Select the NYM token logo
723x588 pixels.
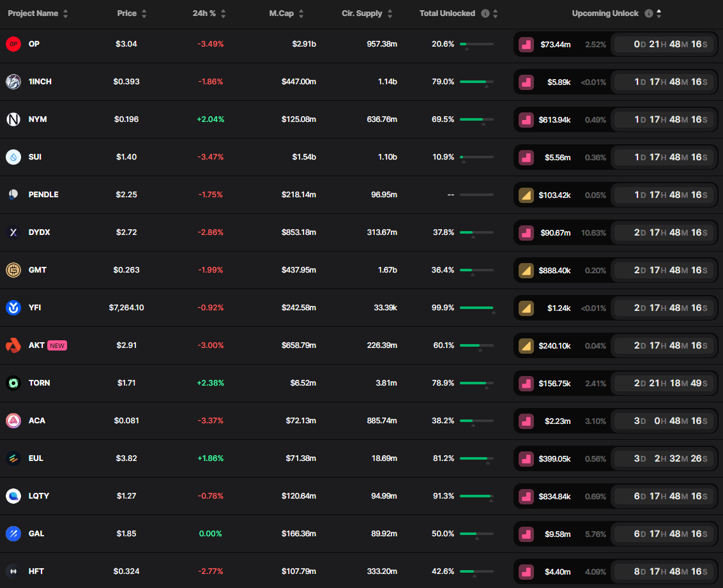click(13, 119)
